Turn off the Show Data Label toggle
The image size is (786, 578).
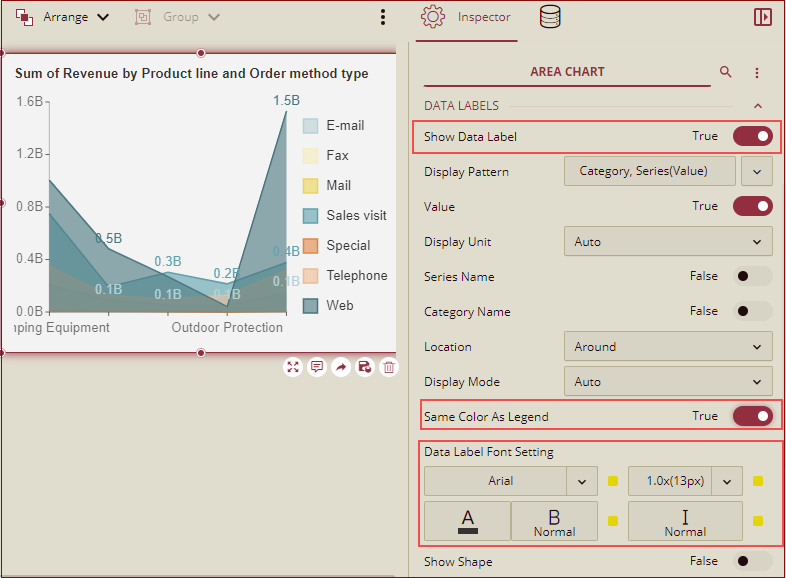pyautogui.click(x=753, y=136)
